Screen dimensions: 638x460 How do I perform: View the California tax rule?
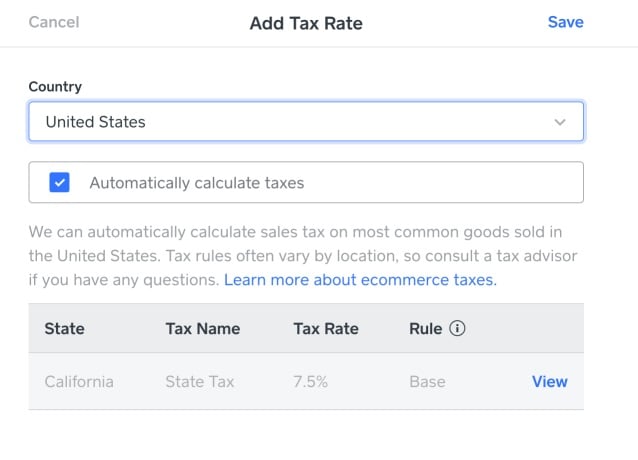(549, 382)
